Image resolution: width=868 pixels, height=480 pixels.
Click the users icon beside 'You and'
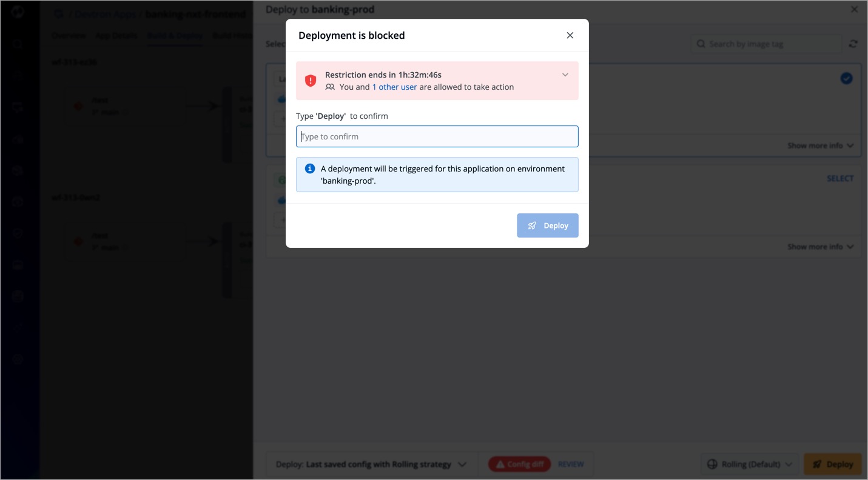(x=330, y=87)
